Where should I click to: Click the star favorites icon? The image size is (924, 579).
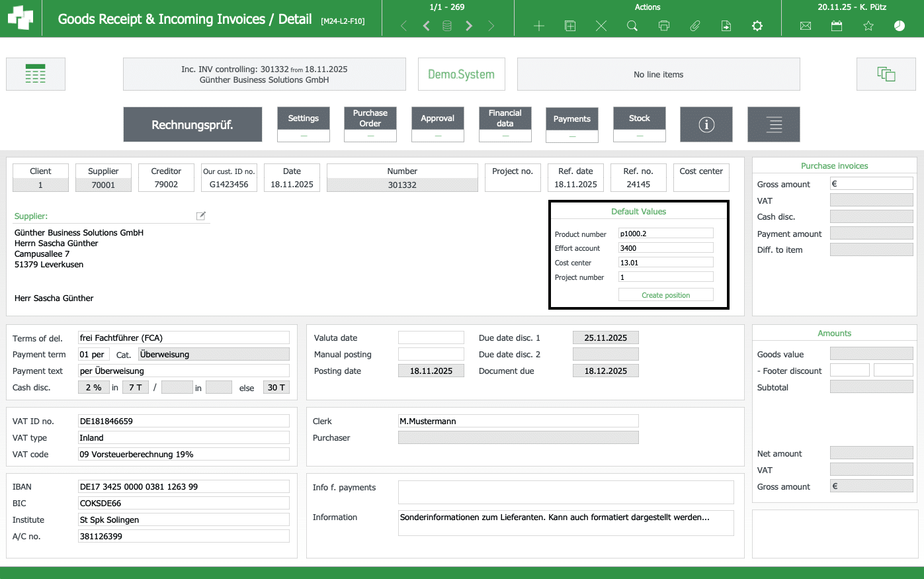[868, 26]
